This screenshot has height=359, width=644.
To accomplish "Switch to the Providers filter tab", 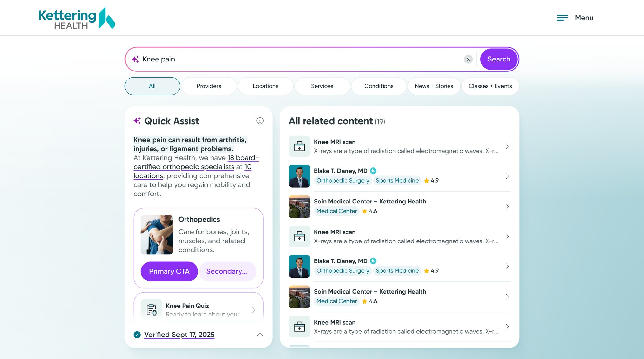I will (x=209, y=86).
